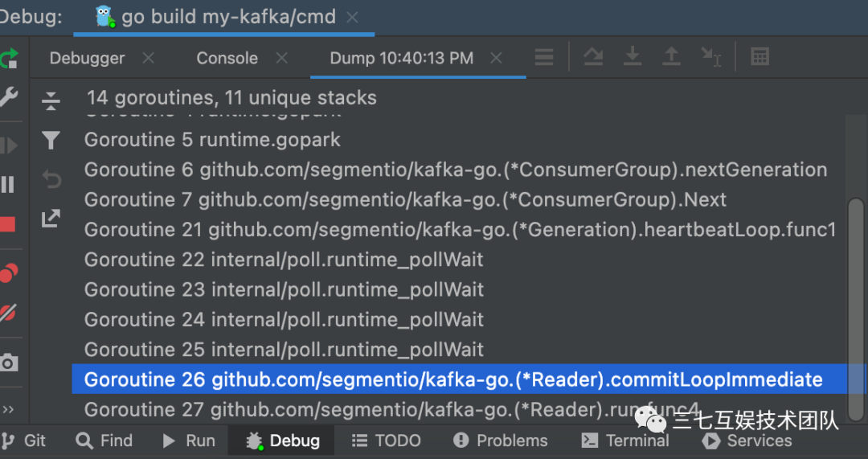The height and width of the screenshot is (459, 868).
Task: Open the Problems tool window
Action: tap(501, 441)
